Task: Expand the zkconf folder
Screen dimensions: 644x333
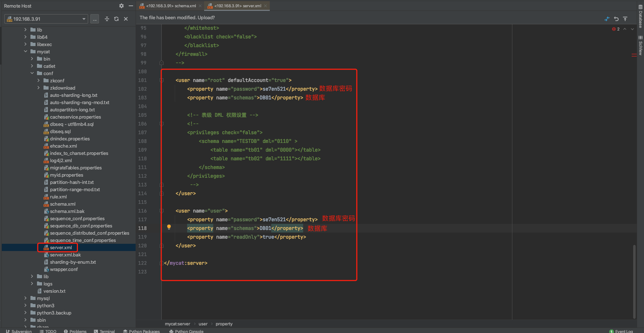Action: coord(38,81)
